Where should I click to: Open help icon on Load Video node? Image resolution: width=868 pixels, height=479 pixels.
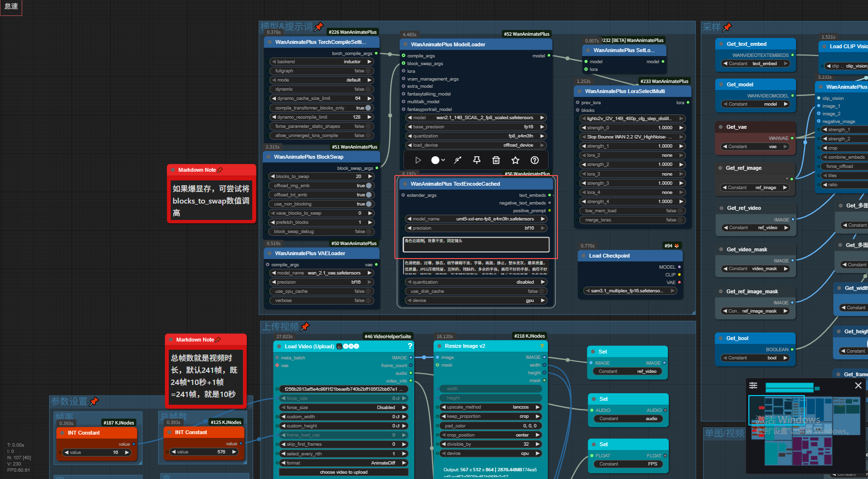tap(410, 346)
